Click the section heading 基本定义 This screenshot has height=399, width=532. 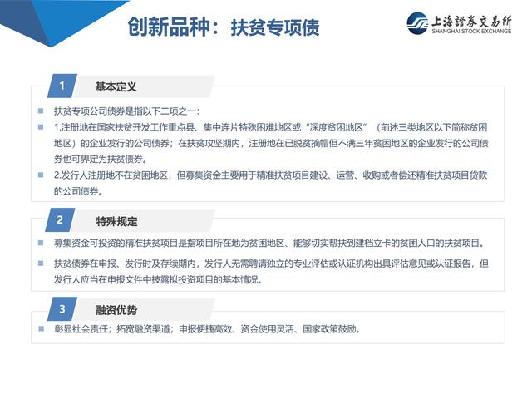tap(116, 86)
